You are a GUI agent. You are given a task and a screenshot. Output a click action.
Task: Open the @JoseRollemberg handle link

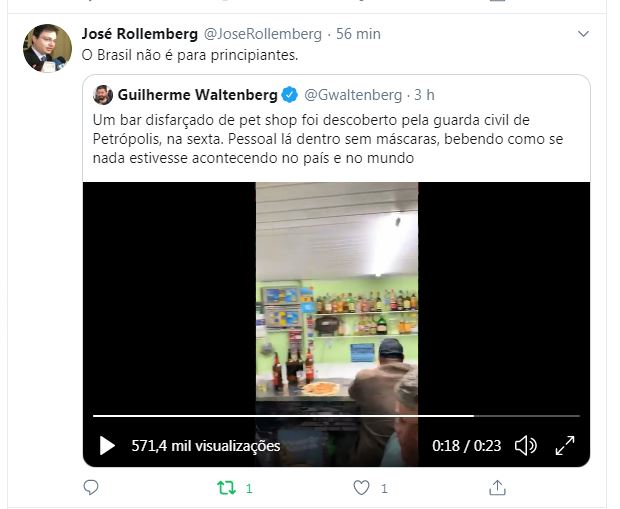tap(263, 34)
